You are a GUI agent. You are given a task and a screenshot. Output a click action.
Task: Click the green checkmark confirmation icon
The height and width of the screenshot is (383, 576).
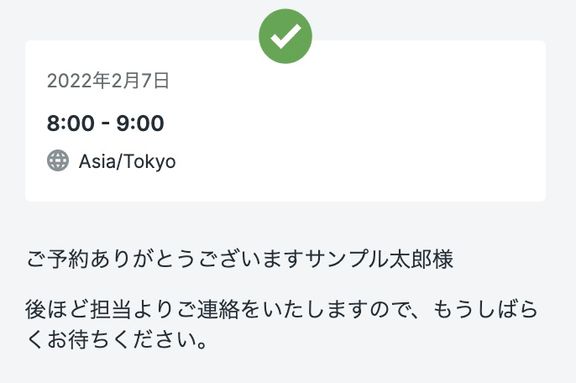coord(285,36)
